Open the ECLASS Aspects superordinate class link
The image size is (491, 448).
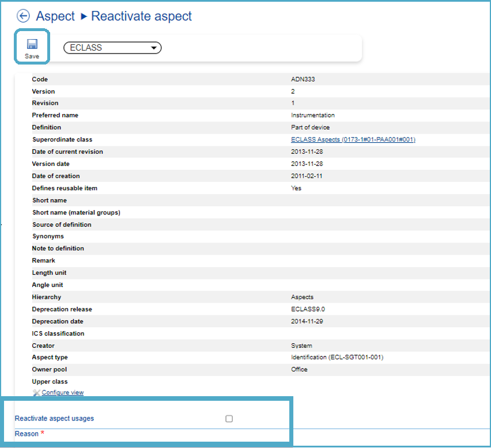[x=353, y=140]
